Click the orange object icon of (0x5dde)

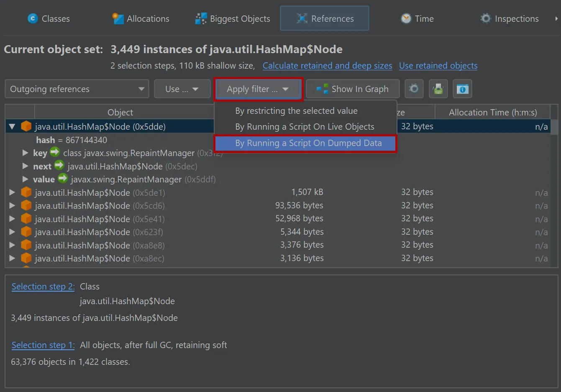click(26, 126)
